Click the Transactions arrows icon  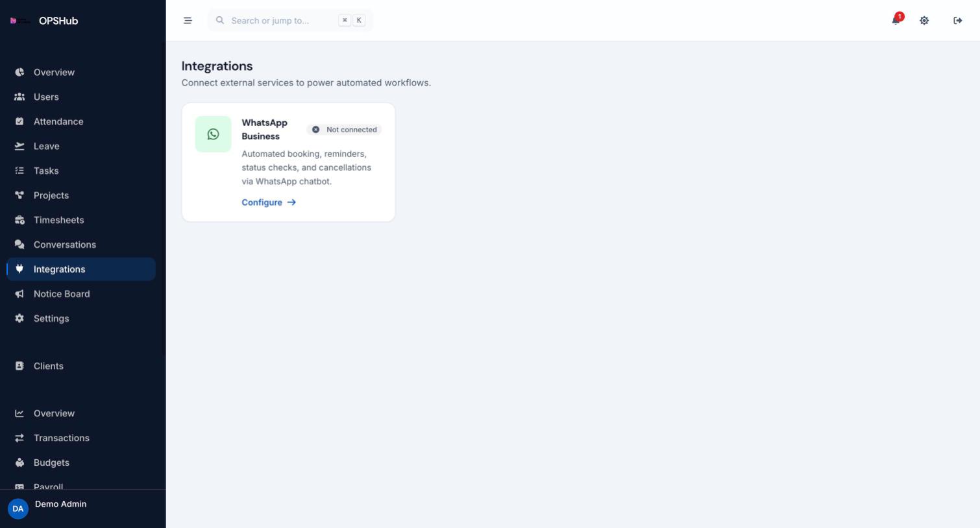[x=19, y=438]
